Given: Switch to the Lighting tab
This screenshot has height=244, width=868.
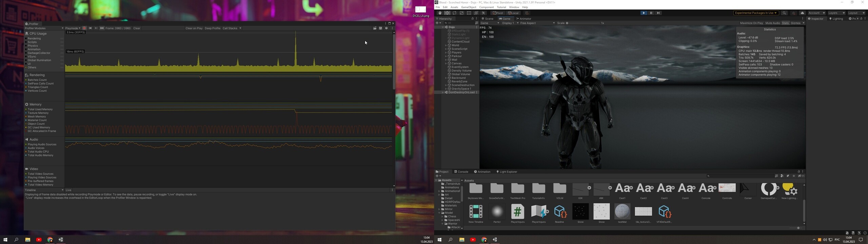Looking at the screenshot, I should pos(836,19).
